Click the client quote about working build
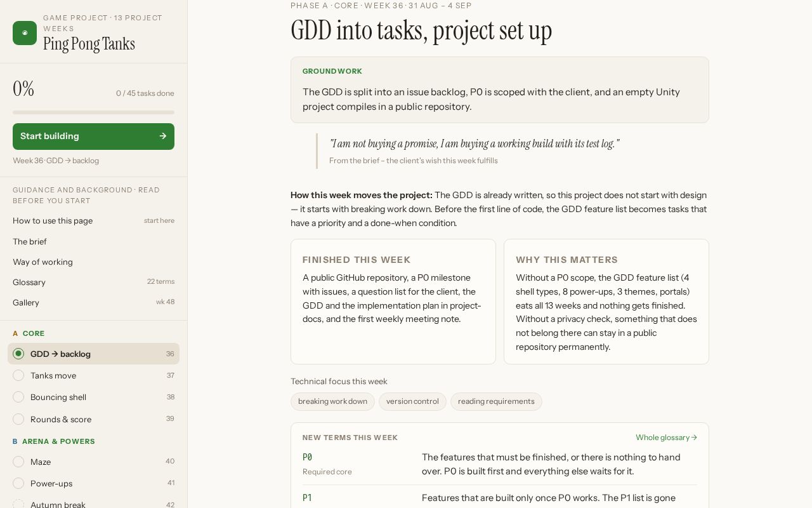812x508 pixels. [x=475, y=144]
